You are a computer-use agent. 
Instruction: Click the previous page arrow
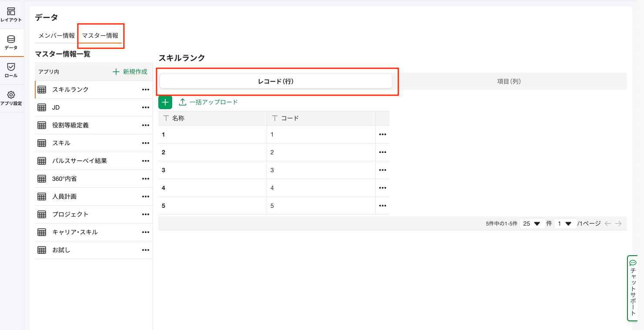(x=608, y=223)
